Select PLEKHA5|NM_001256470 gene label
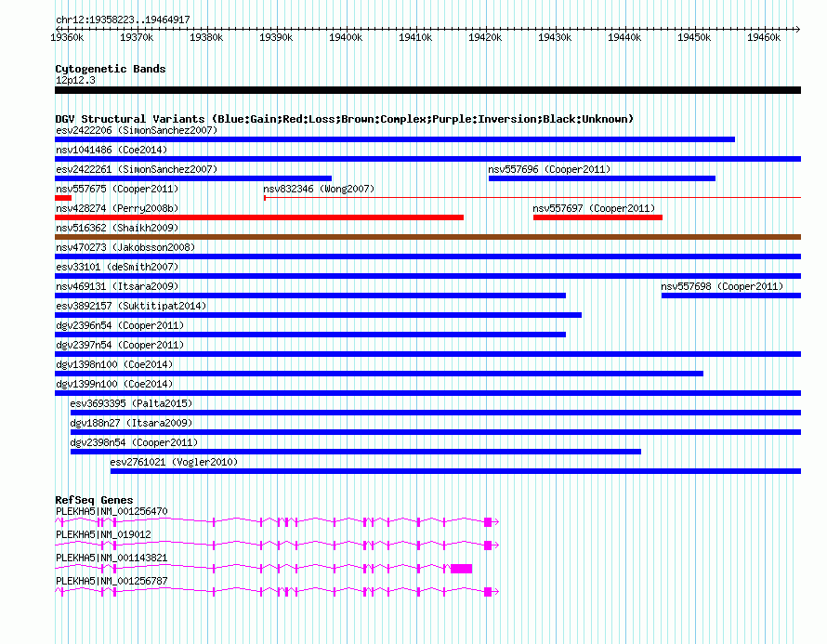Image resolution: width=827 pixels, height=644 pixels. 112,511
